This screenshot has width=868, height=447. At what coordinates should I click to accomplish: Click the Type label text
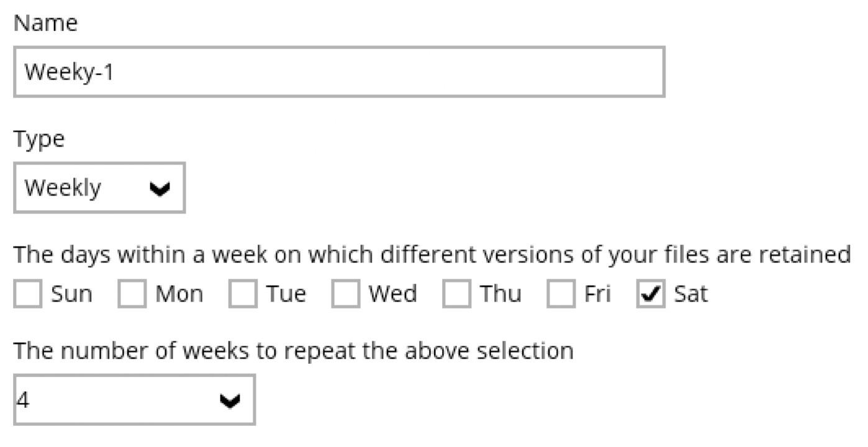[38, 139]
